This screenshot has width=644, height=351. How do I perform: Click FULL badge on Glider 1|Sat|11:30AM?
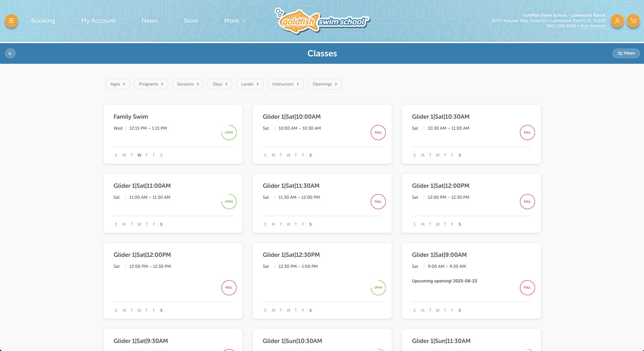[378, 201]
